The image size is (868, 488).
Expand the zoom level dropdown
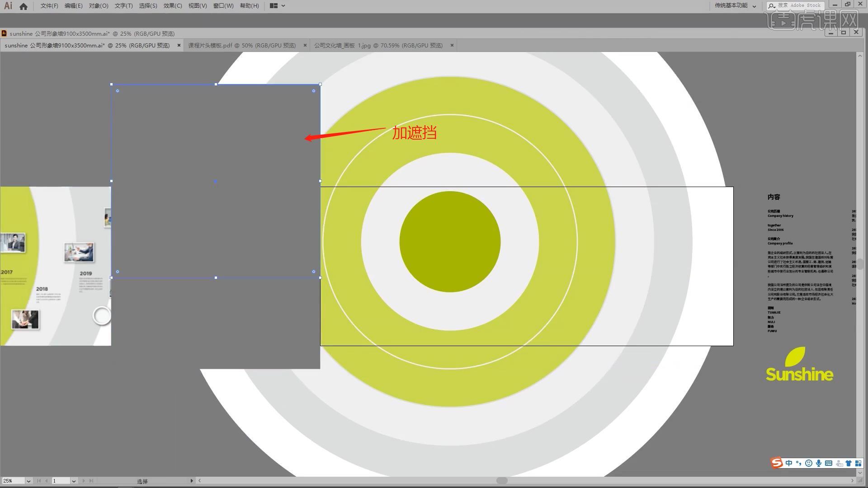coord(28,481)
